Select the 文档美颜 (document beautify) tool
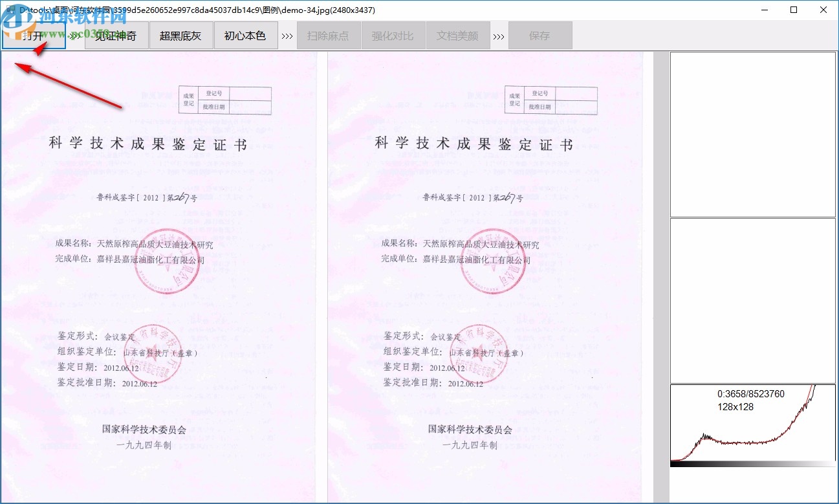 coord(458,36)
